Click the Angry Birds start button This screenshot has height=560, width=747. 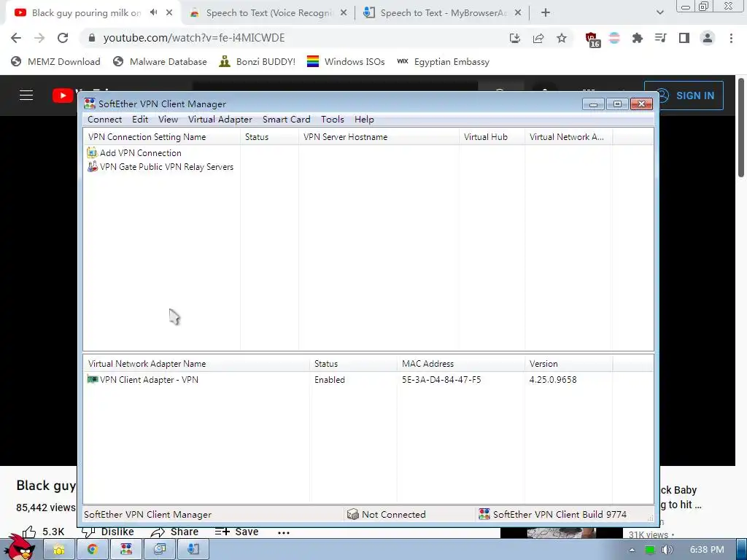(19, 548)
